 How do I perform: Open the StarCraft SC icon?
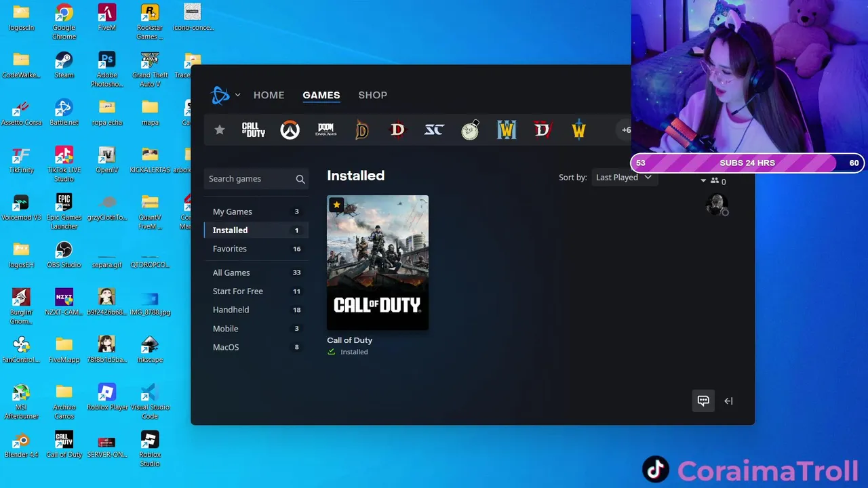pyautogui.click(x=434, y=130)
